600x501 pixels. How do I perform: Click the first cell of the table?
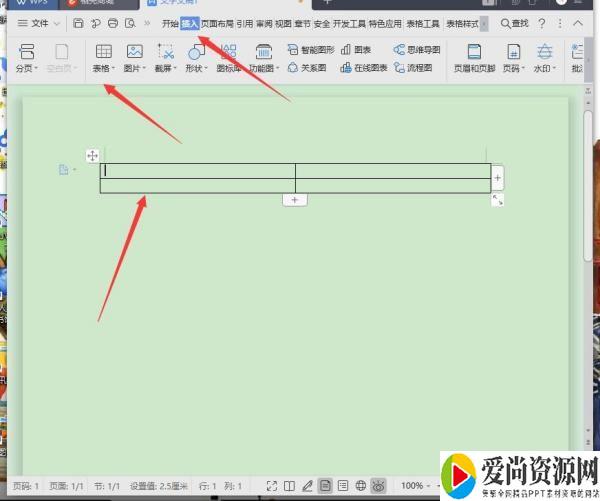click(198, 171)
